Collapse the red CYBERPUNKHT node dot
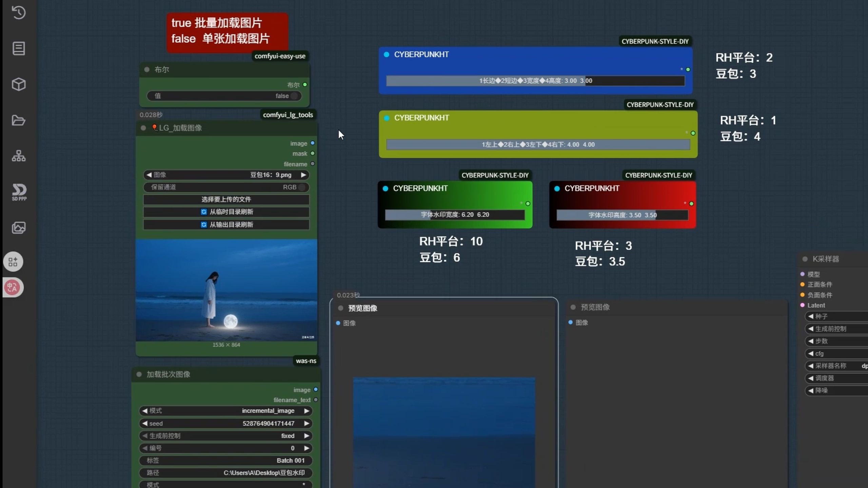The image size is (868, 488). coord(557,188)
